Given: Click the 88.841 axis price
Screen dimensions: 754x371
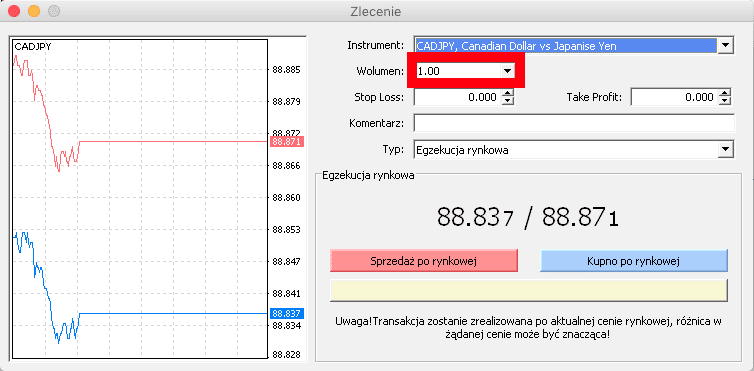Looking at the screenshot, I should click(286, 294).
